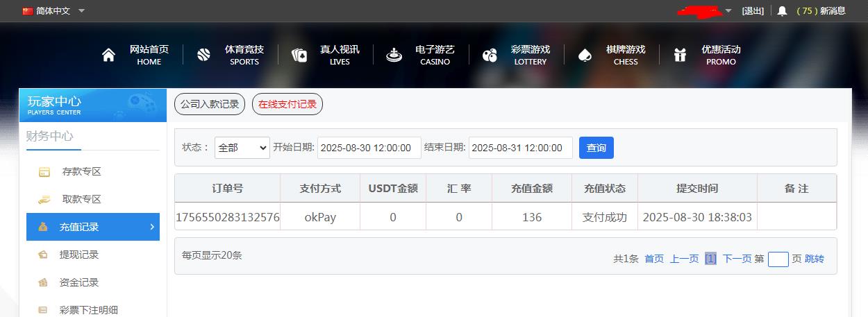This screenshot has height=317, width=868.
Task: Click the 查询 search button
Action: coord(596,148)
